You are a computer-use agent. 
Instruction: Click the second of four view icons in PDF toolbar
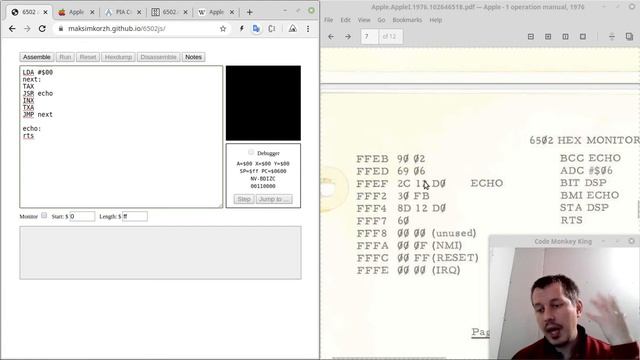point(548,37)
